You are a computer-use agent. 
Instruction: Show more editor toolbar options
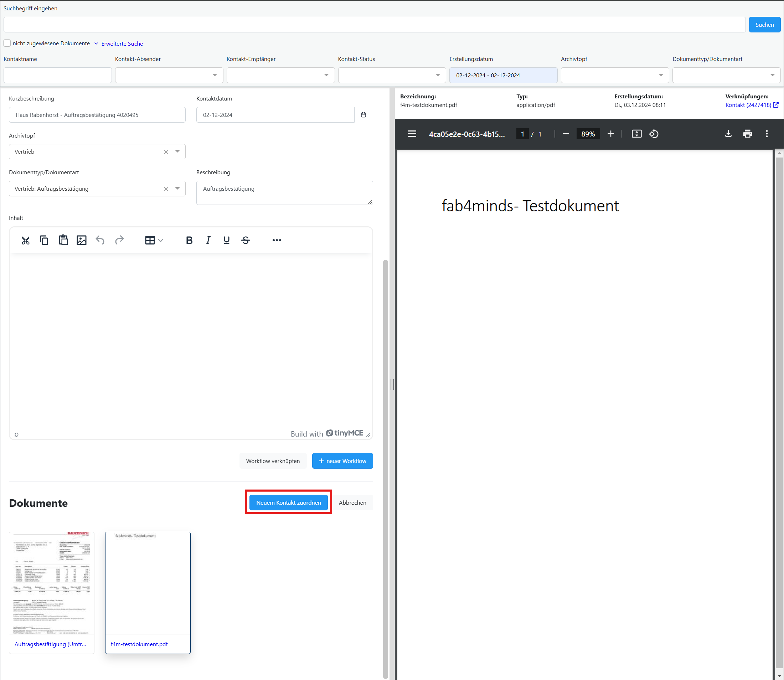(277, 240)
